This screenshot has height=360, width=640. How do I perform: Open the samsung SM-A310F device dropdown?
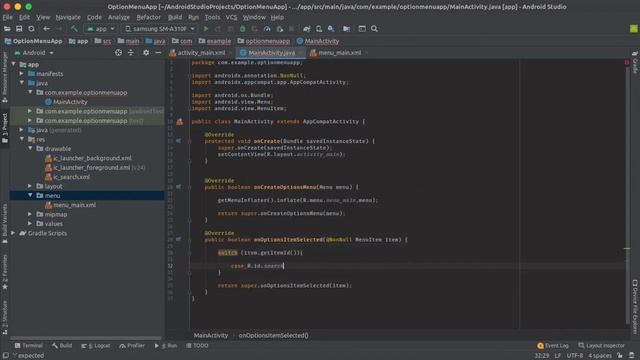pyautogui.click(x=160, y=29)
